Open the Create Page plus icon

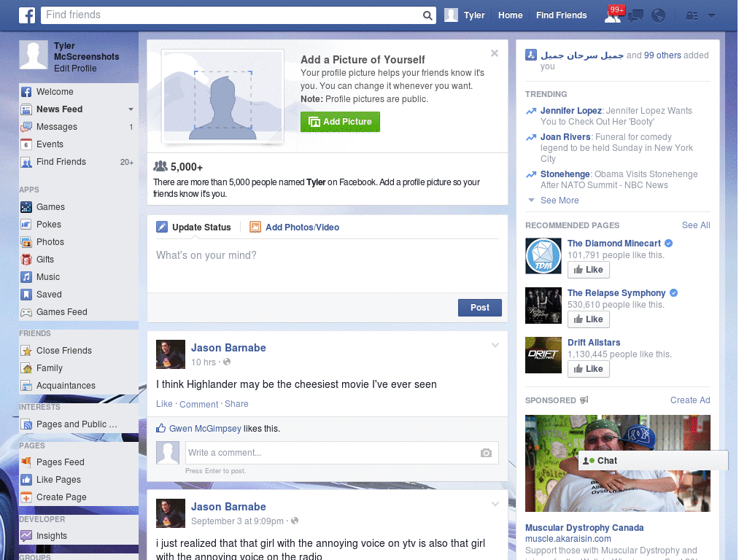(26, 497)
